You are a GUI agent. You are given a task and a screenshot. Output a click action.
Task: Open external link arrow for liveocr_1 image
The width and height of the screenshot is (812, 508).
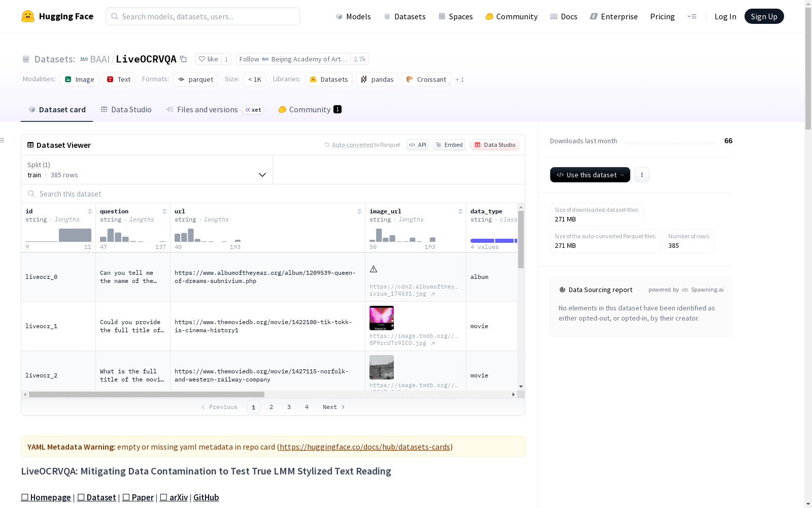tap(433, 343)
